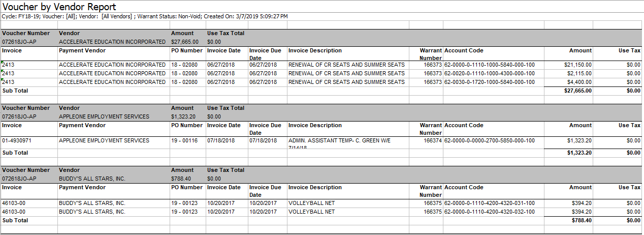Click the $27,665.00 subtotal amount

click(578, 91)
